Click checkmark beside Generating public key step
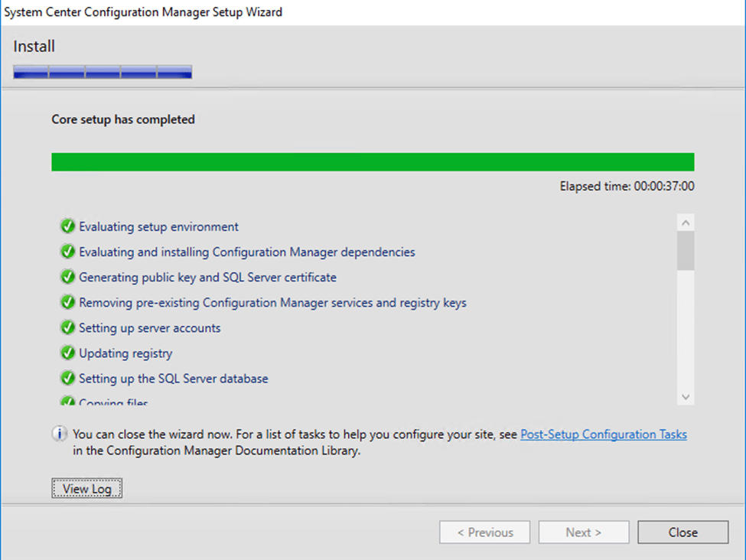The image size is (746, 560). tap(67, 277)
